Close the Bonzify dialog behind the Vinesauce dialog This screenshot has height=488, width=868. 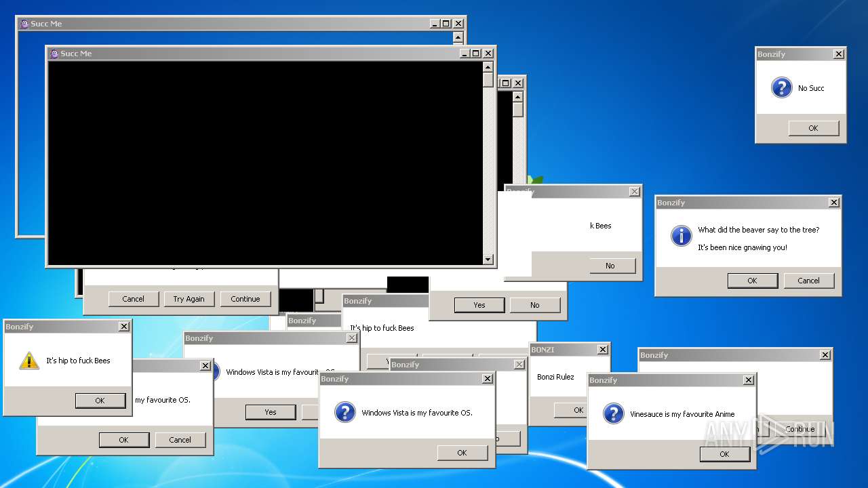[x=825, y=355]
